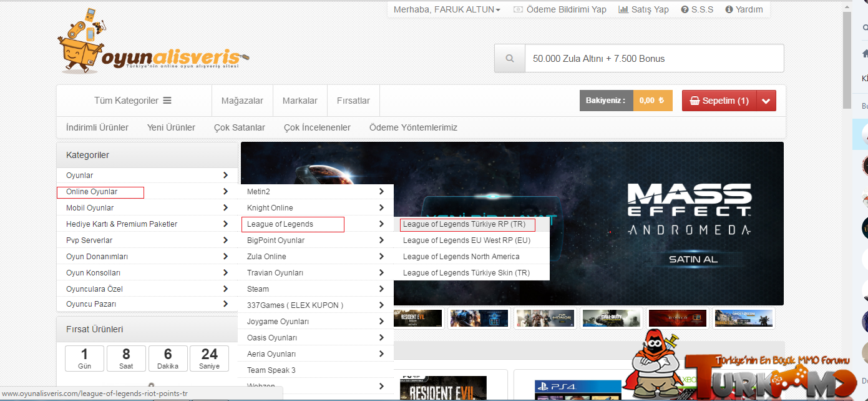Open Yeni Ürünler page

tap(171, 127)
